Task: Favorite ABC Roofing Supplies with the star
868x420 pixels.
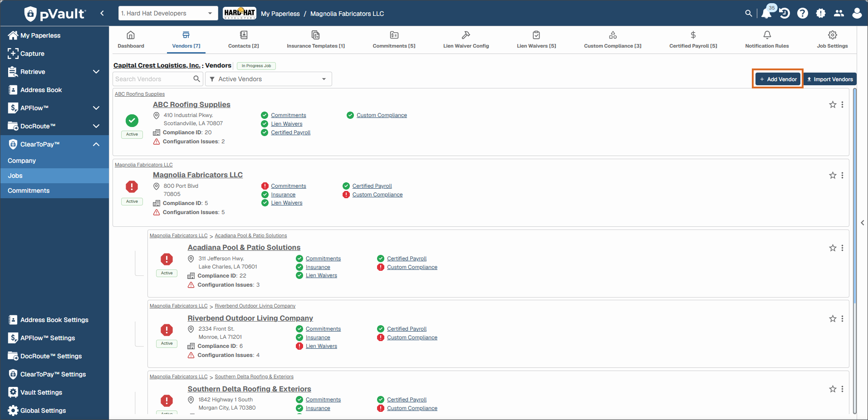Action: tap(833, 105)
